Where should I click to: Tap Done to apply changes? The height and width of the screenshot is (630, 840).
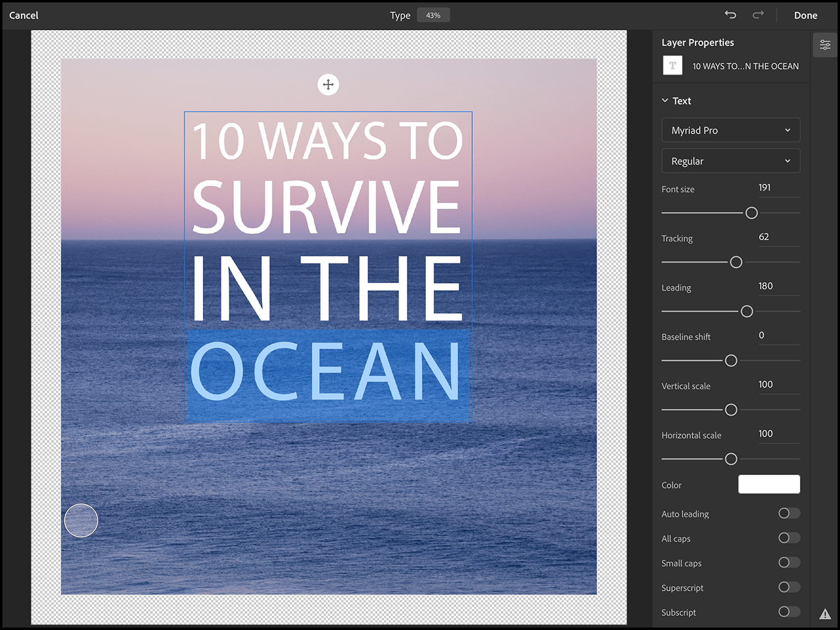coord(806,15)
